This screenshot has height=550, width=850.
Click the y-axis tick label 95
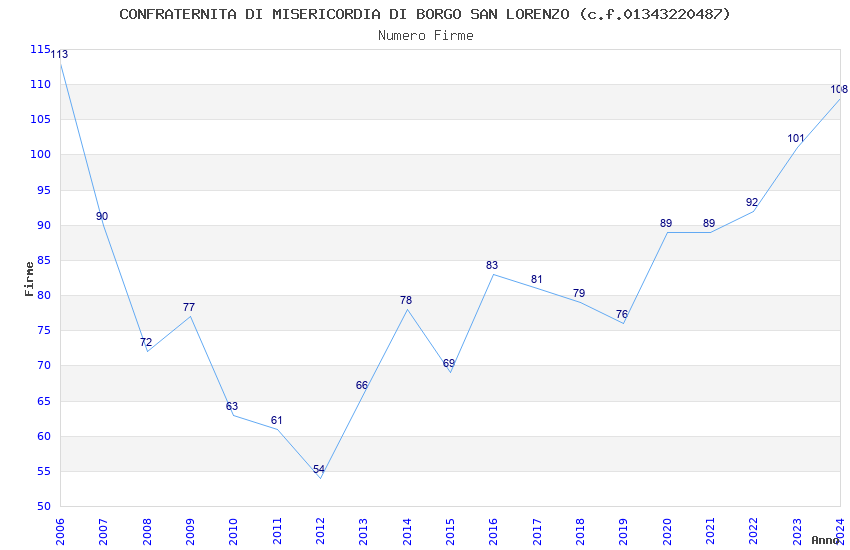click(43, 190)
